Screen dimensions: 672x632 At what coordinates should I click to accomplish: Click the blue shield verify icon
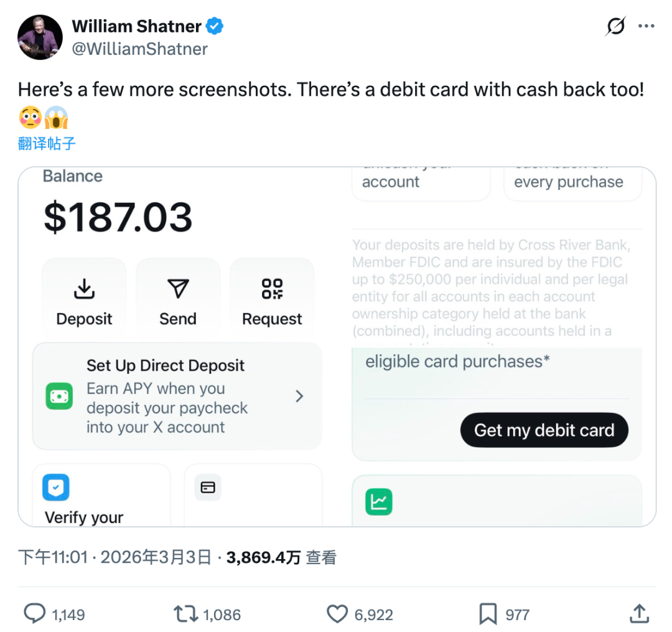pyautogui.click(x=56, y=488)
